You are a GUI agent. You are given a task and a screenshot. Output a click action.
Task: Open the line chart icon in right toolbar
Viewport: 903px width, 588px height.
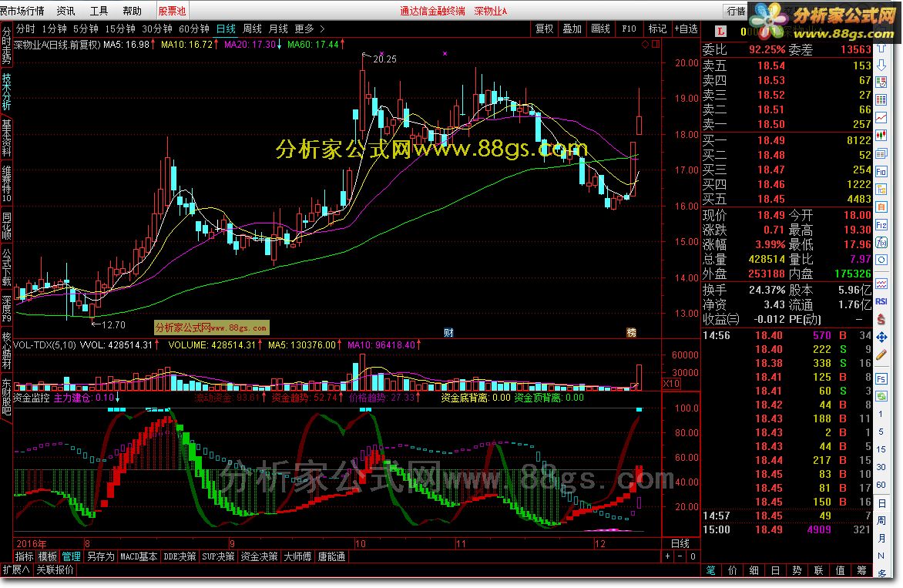[x=881, y=117]
